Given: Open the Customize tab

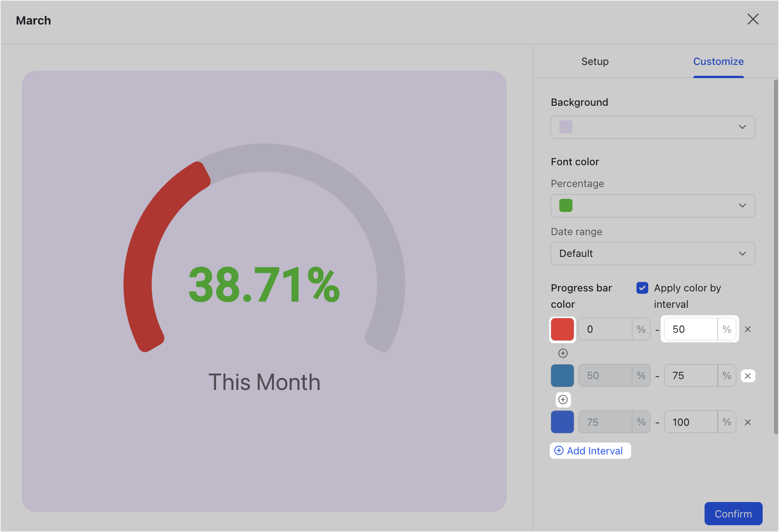Looking at the screenshot, I should click(x=718, y=61).
